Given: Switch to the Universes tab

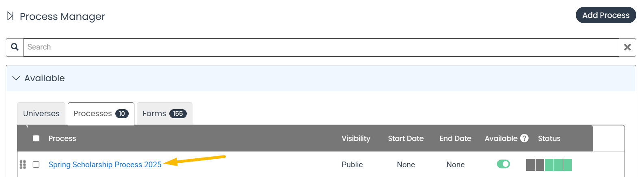Looking at the screenshot, I should [41, 114].
